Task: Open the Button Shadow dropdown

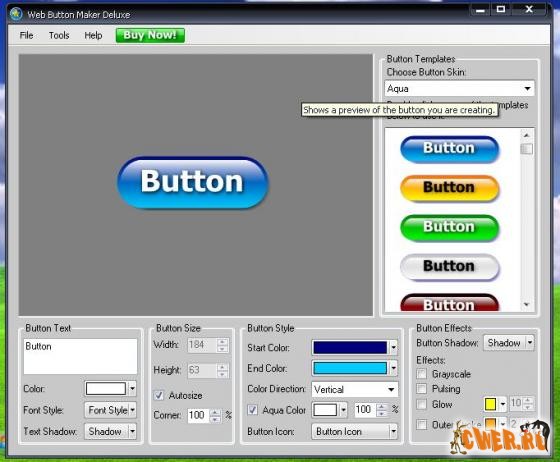Action: pos(509,343)
